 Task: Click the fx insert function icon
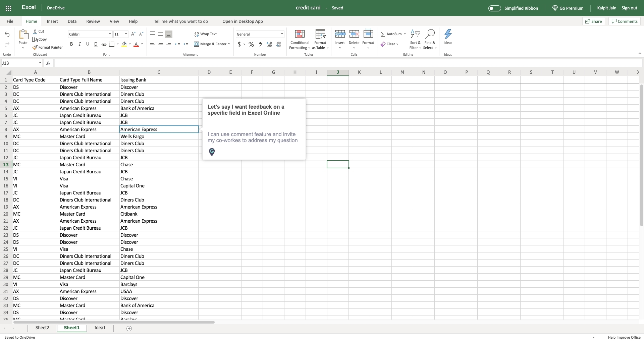pos(48,63)
